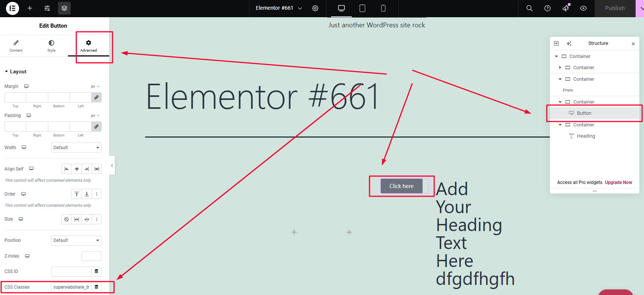
Task: Click Margin responsive device icon
Action: click(x=27, y=86)
